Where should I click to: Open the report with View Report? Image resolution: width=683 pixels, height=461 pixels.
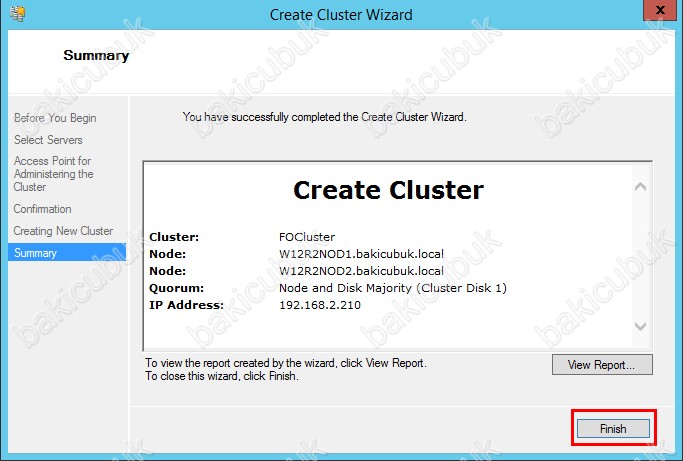[601, 365]
